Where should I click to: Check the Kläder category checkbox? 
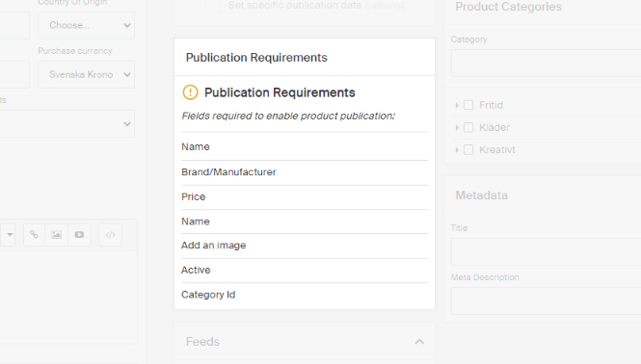[468, 127]
